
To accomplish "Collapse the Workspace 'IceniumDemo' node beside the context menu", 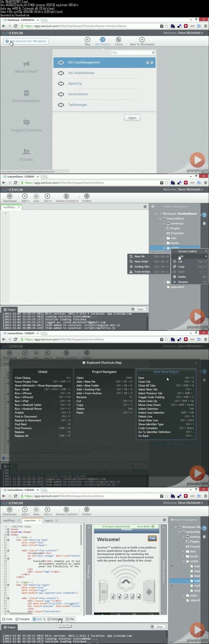I will pyautogui.click(x=156, y=214).
